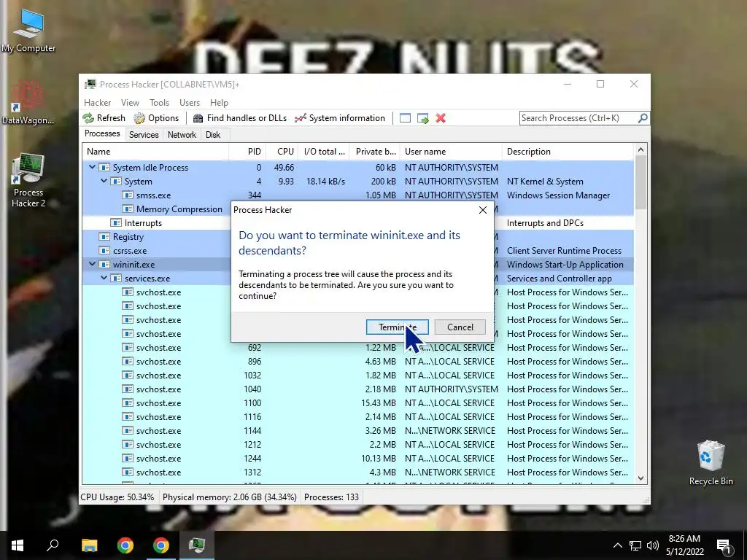
Task: Switch to the Services tab
Action: click(144, 135)
